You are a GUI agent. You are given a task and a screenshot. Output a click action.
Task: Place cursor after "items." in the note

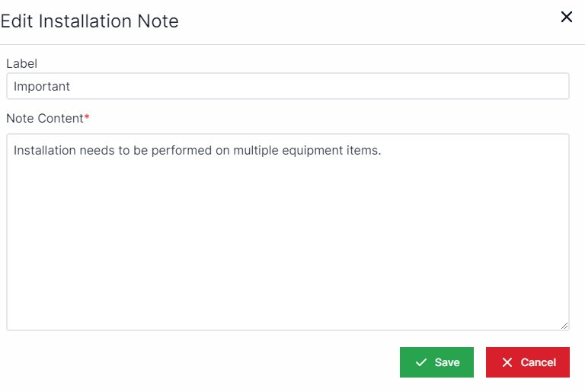point(382,150)
